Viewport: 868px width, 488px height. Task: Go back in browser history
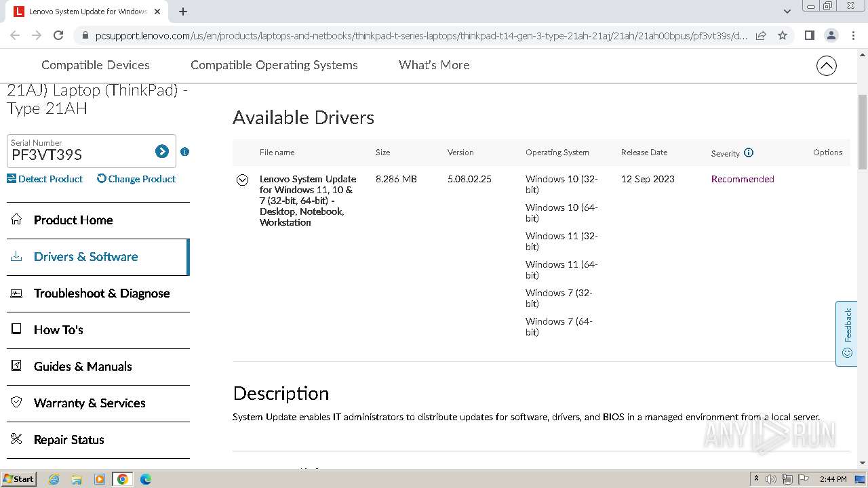[15, 35]
